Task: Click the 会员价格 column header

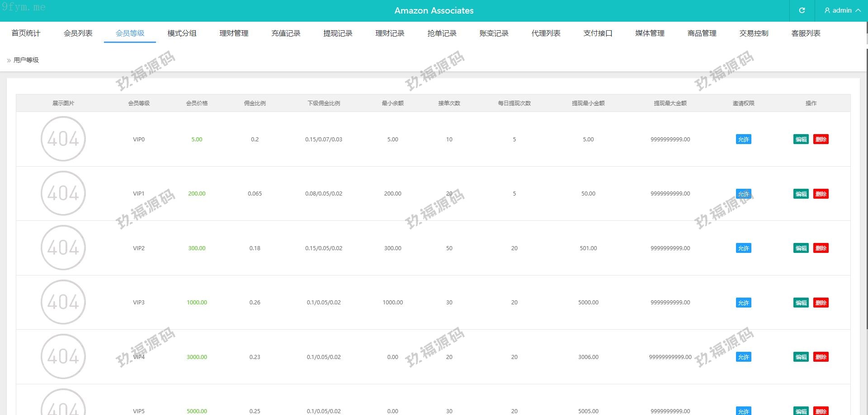Action: (x=197, y=103)
